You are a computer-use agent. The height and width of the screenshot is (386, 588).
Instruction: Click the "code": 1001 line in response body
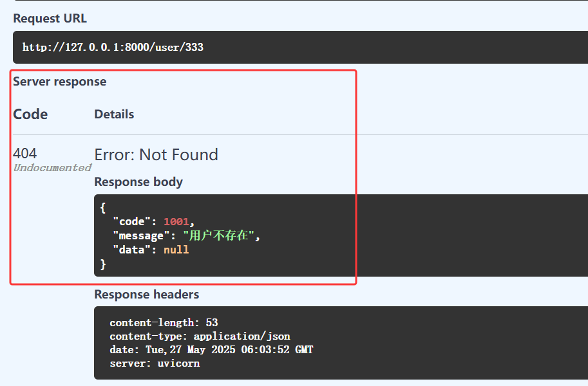153,221
